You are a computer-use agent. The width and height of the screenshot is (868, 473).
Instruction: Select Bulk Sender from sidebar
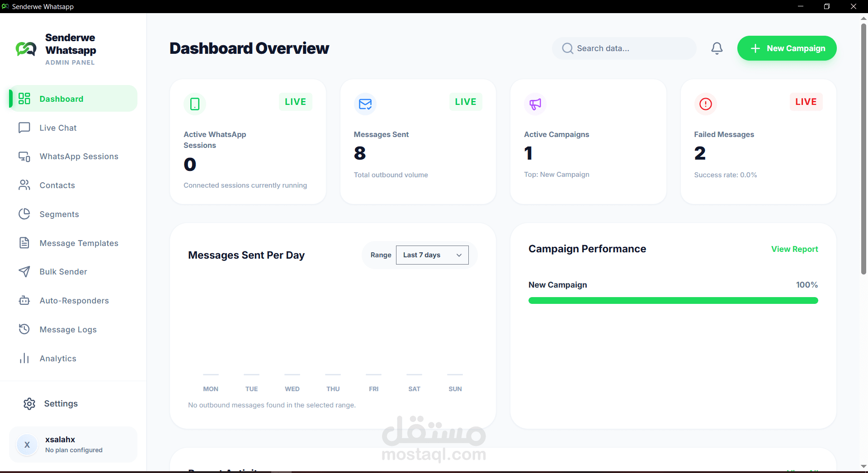(73, 271)
